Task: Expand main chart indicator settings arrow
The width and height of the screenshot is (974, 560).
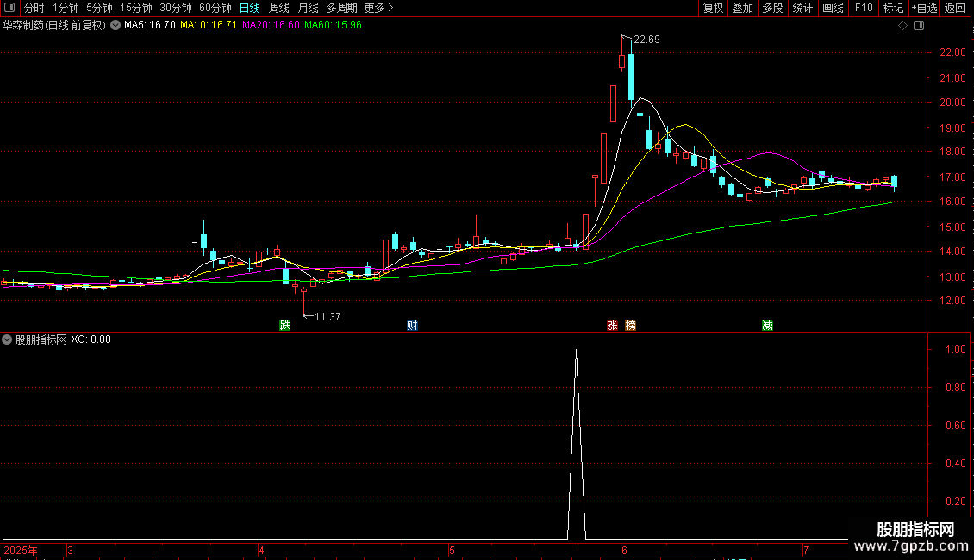Action: point(116,26)
